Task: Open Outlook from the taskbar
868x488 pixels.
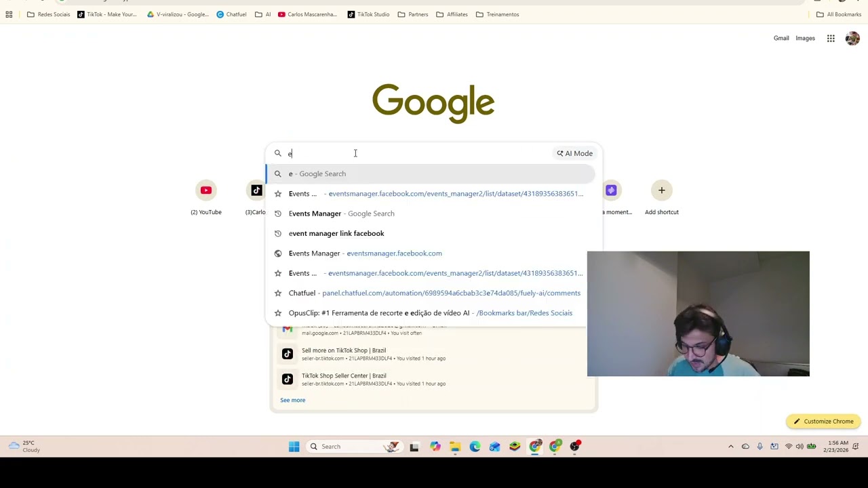Action: pyautogui.click(x=494, y=447)
